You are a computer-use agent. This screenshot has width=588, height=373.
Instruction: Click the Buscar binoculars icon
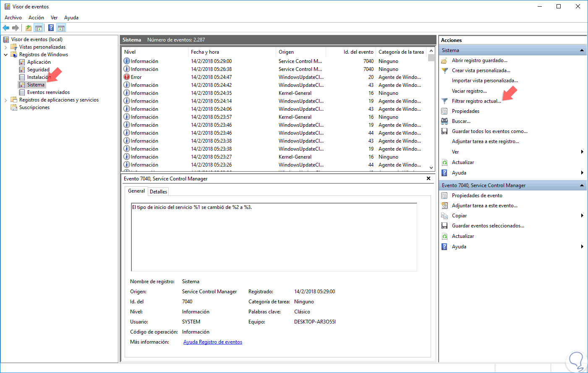coord(444,121)
